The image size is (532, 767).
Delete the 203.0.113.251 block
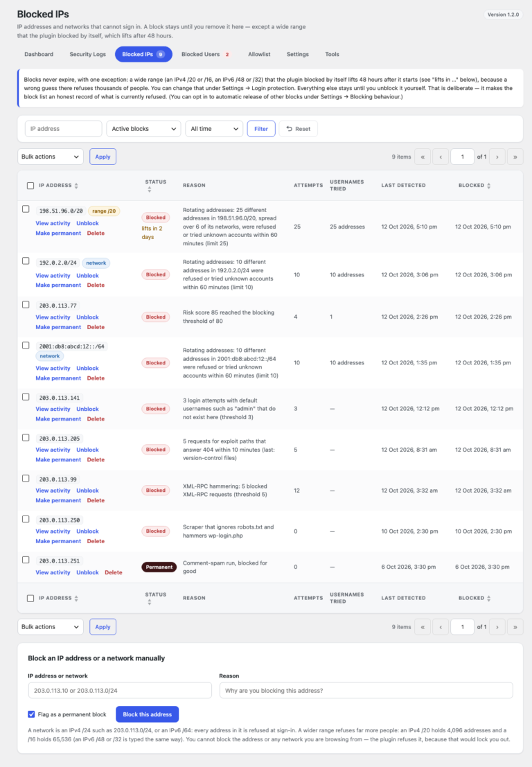tap(114, 573)
